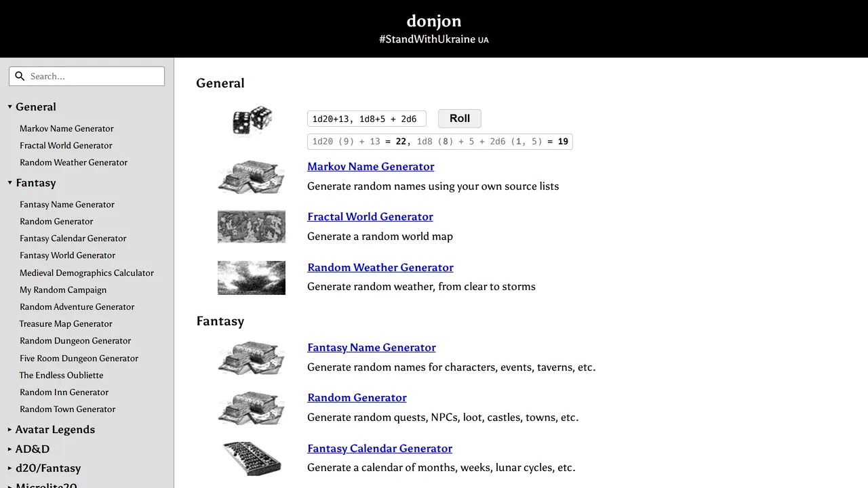The width and height of the screenshot is (868, 488).
Task: Open My Random Campaign in sidebar
Action: pos(63,290)
